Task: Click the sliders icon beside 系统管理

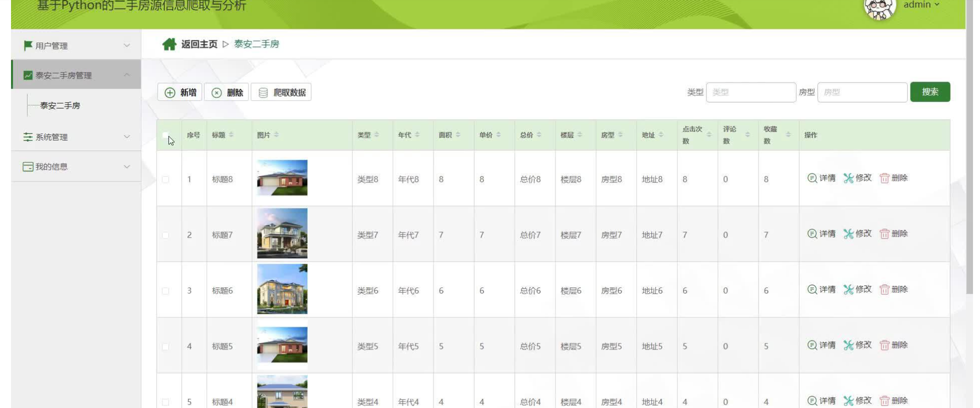Action: tap(28, 136)
